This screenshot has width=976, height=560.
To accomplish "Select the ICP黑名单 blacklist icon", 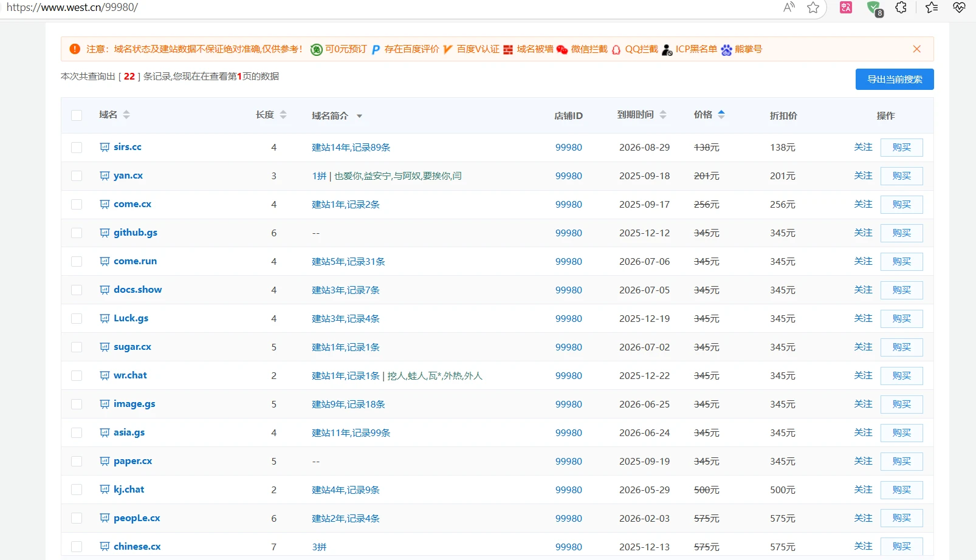I will click(x=667, y=49).
